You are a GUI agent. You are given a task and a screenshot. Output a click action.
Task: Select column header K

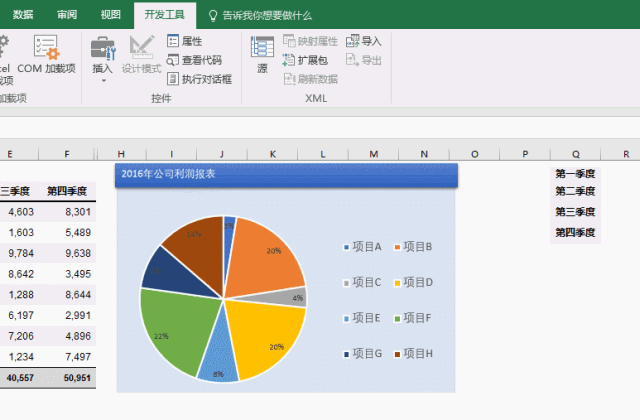click(273, 154)
